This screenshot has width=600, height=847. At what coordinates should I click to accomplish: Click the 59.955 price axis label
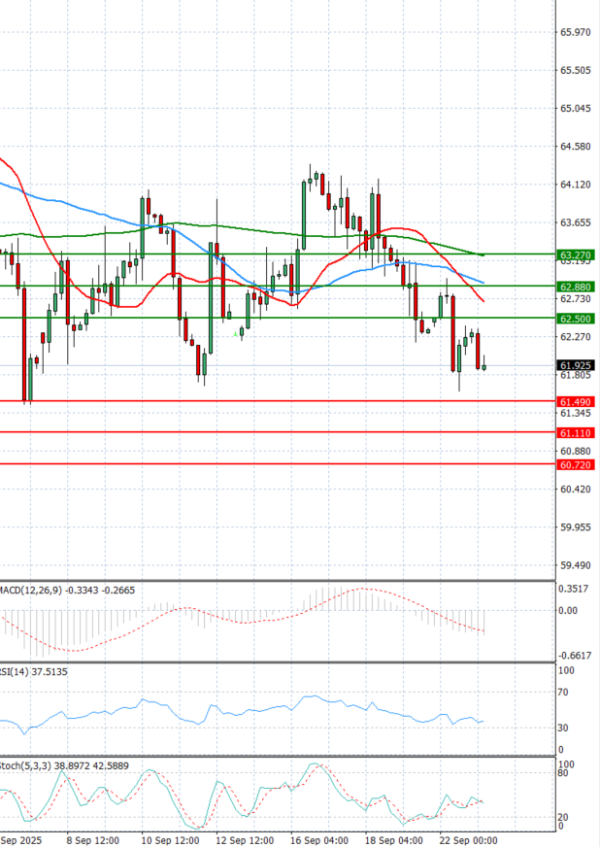576,527
